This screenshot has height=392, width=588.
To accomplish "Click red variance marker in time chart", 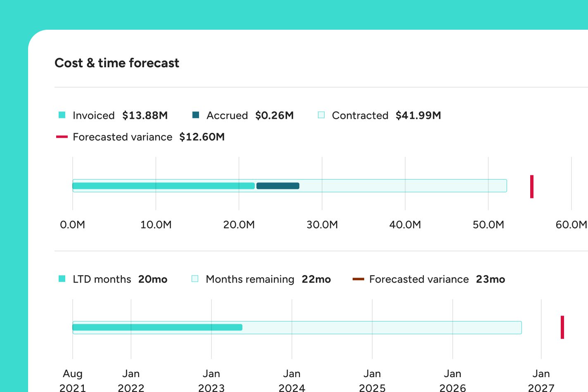I will (x=562, y=327).
